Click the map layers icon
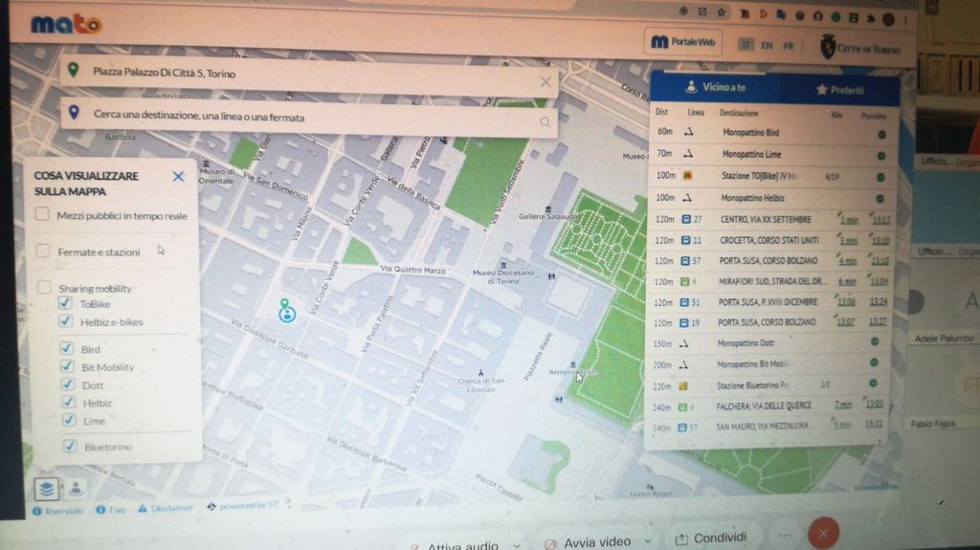Screen dimensions: 980x550 point(47,488)
